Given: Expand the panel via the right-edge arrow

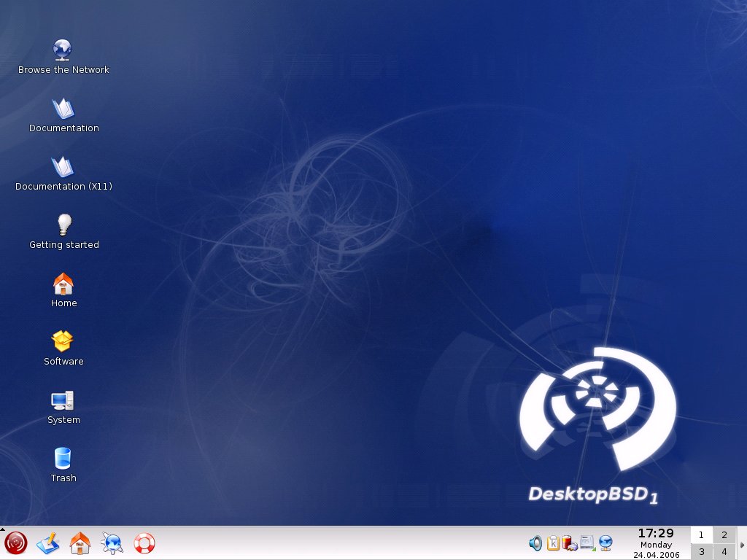Looking at the screenshot, I should [x=743, y=543].
